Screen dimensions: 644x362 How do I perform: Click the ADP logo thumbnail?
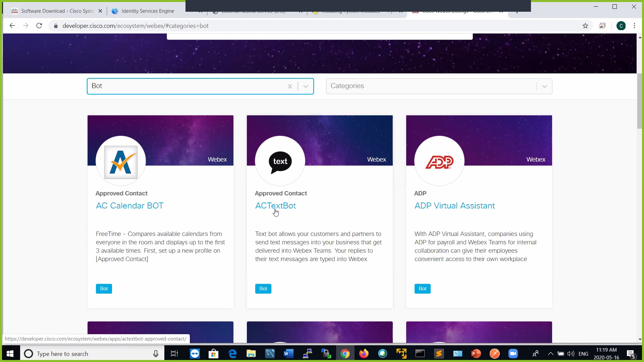pos(439,161)
